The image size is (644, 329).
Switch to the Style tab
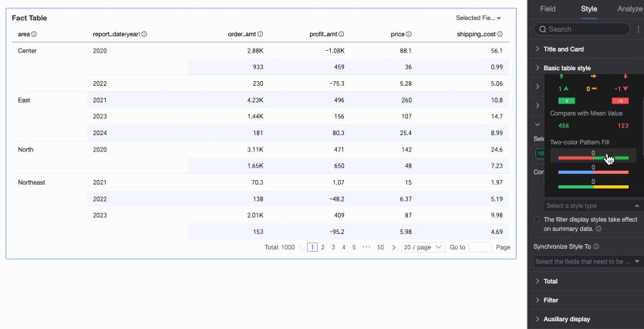589,9
